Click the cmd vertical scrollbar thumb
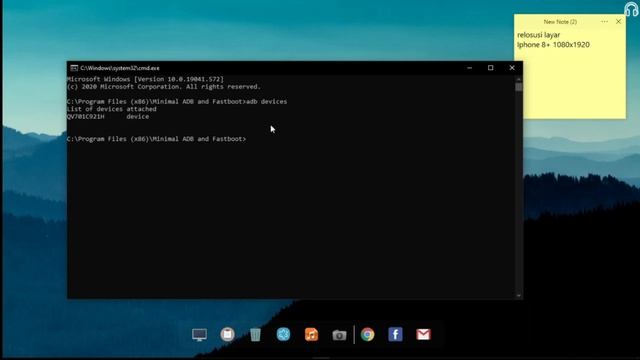This screenshot has width=640, height=360. pos(519,87)
